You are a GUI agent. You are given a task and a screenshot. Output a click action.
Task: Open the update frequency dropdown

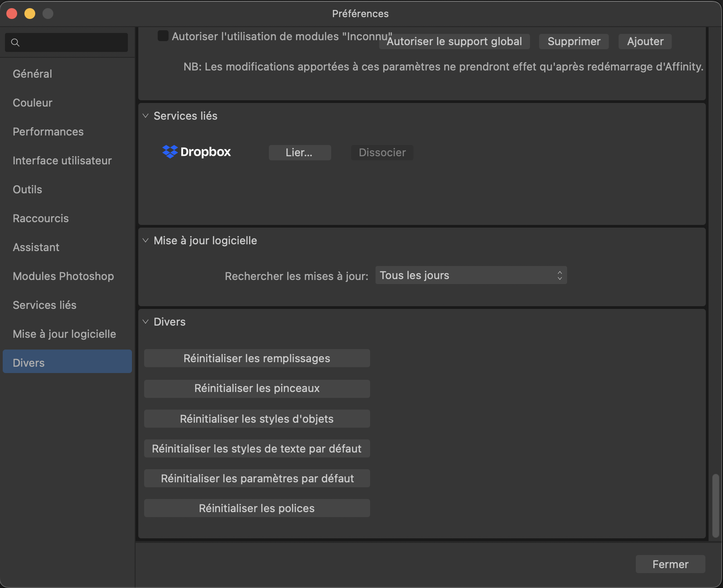pos(471,275)
